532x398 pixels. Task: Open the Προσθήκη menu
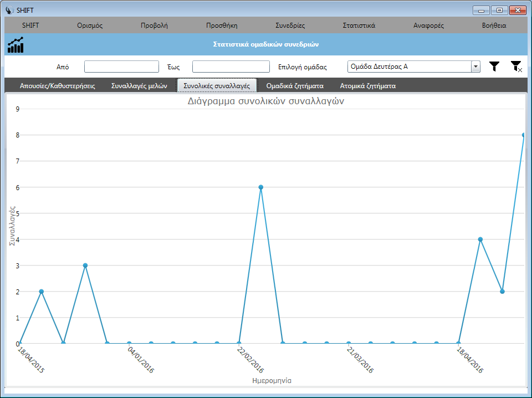(222, 25)
